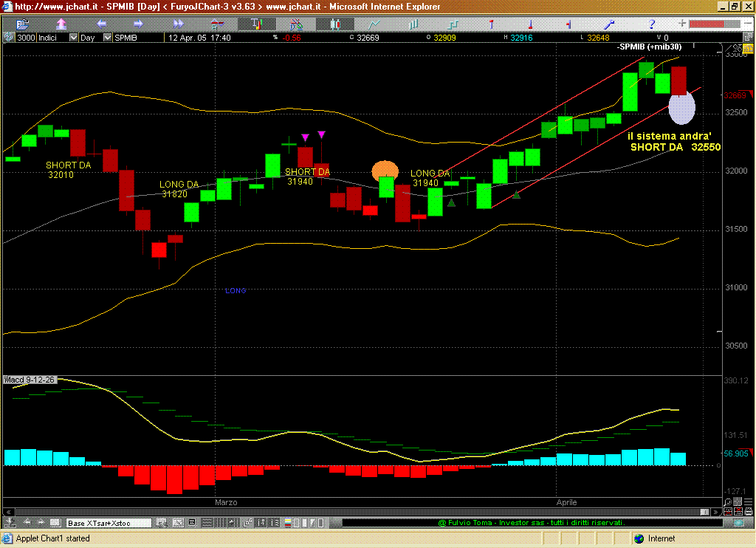This screenshot has width=756, height=548.
Task: Click the open file folder icon
Action: click(22, 23)
